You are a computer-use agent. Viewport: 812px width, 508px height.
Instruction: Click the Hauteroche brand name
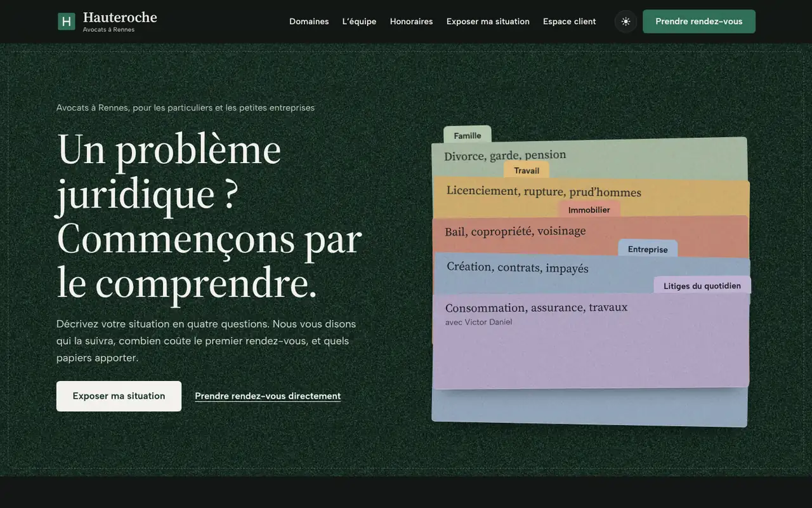[x=120, y=17]
